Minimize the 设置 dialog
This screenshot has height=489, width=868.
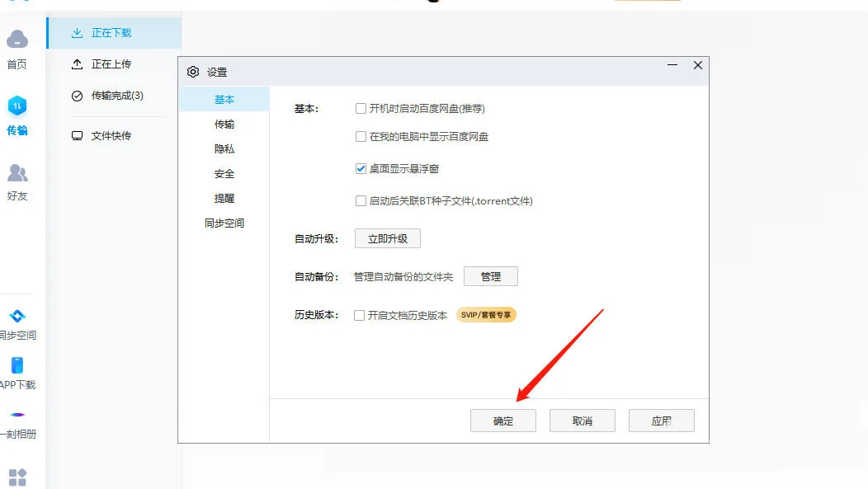click(672, 65)
